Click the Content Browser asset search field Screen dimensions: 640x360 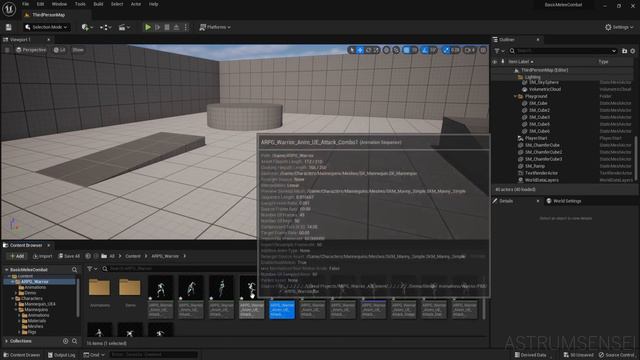(x=180, y=269)
